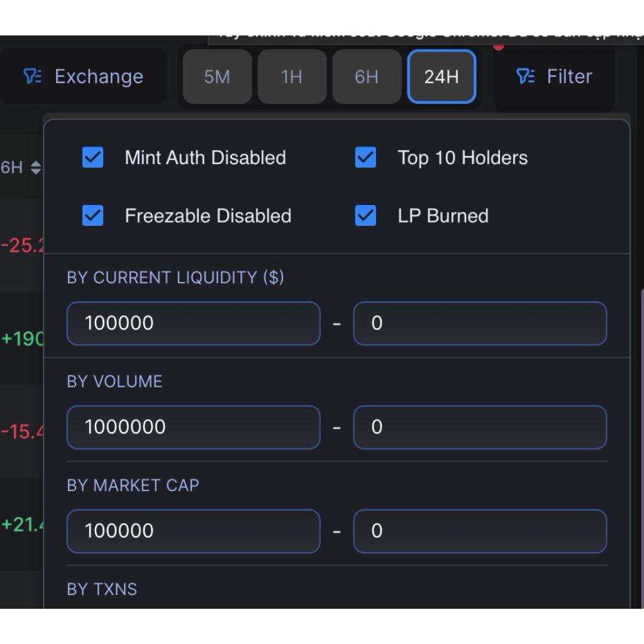The image size is (644, 644).
Task: Click BY CURRENT LIQUIDITY ($) label
Action: coord(175,277)
